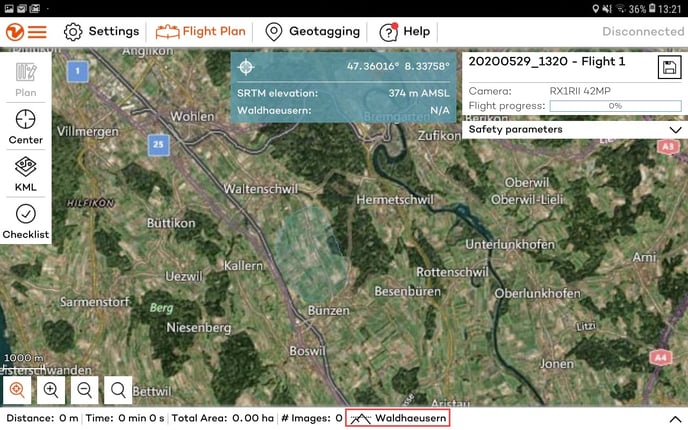Viewport: 688px width, 430px height.
Task: Zoom out on the map
Action: tap(85, 390)
